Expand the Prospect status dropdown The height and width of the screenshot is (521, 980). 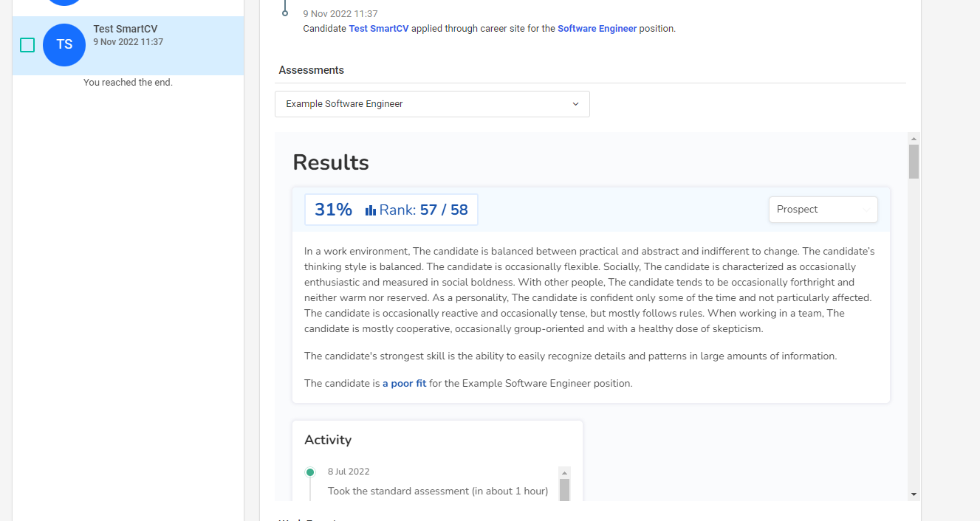(823, 210)
